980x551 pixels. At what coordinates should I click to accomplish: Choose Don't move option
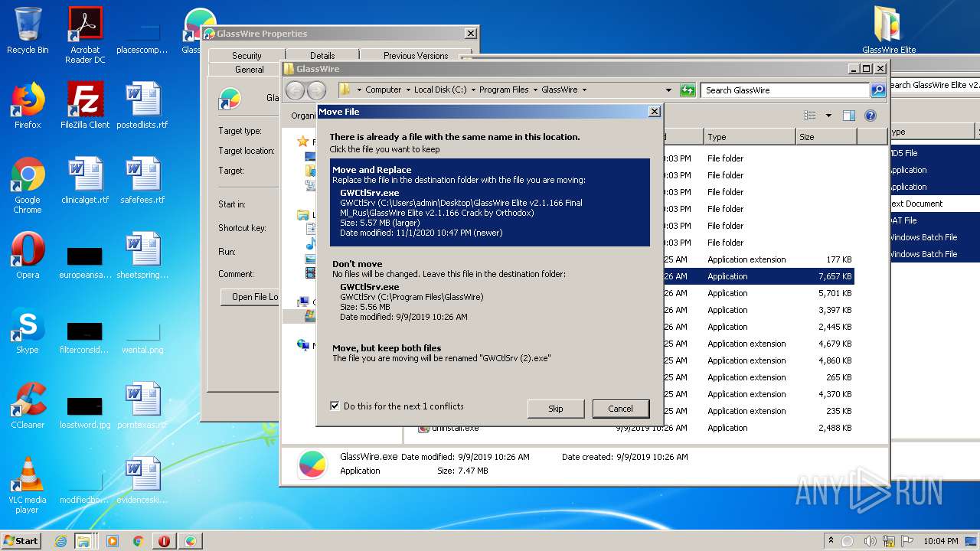pos(490,292)
